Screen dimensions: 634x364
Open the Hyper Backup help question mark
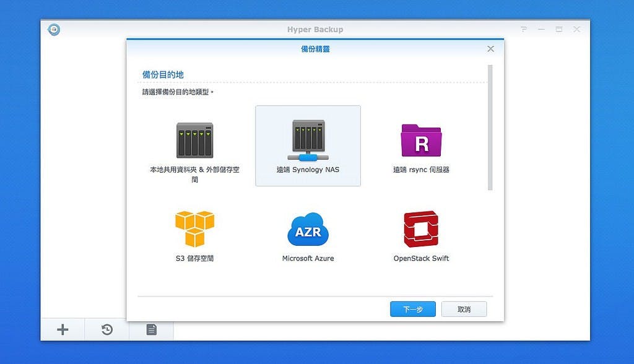pos(524,29)
